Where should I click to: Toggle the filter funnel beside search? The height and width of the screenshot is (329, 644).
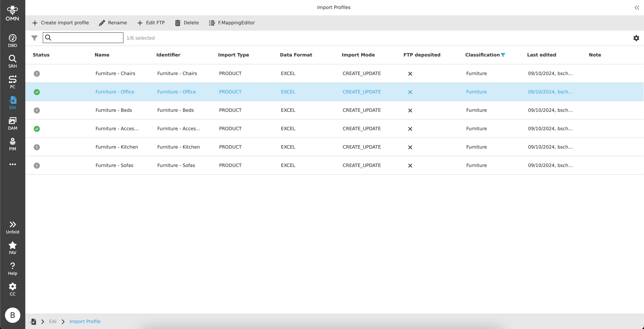(x=34, y=38)
